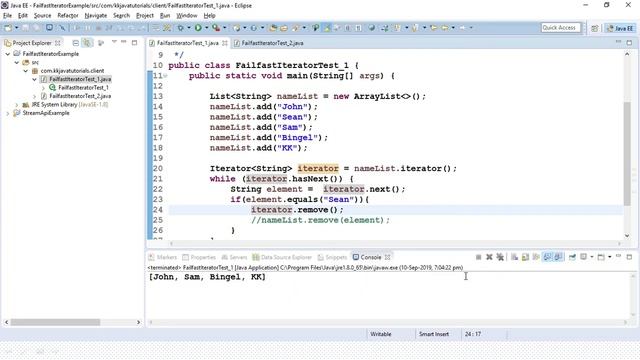Open the Open Console dropdown arrow

pyautogui.click(x=610, y=257)
